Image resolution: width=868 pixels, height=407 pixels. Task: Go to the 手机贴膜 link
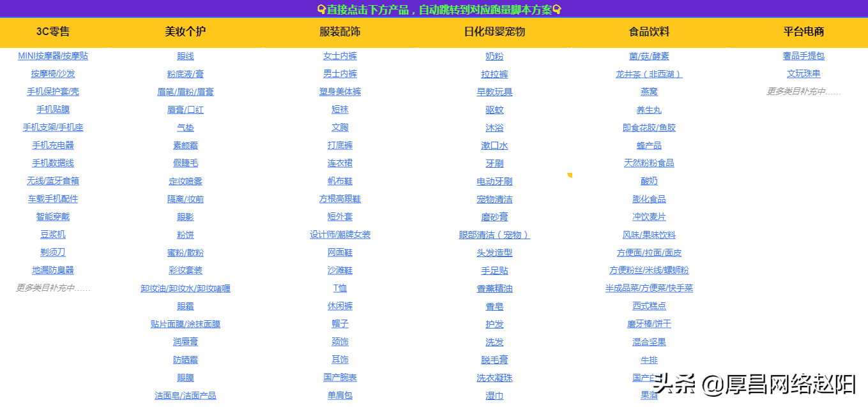pos(53,110)
